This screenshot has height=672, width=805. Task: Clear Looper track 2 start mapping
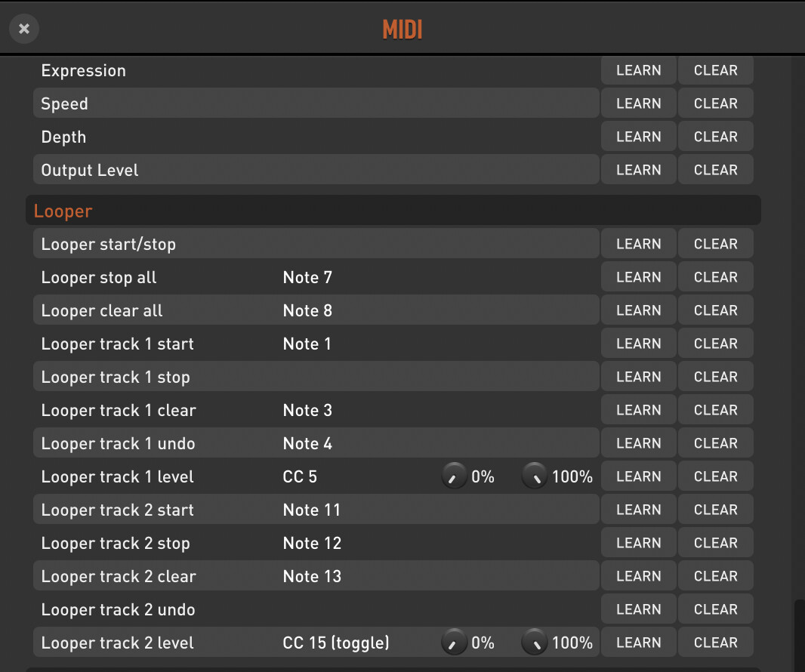(x=716, y=509)
